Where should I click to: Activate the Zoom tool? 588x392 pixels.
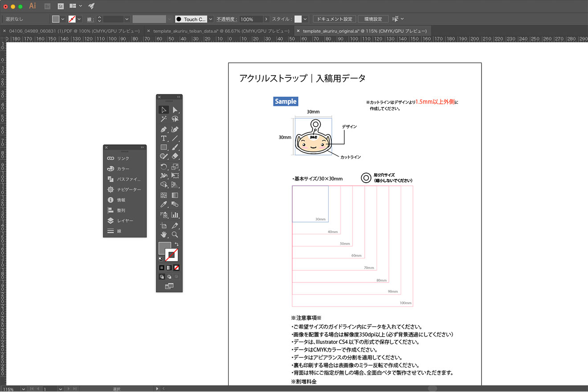coord(175,235)
